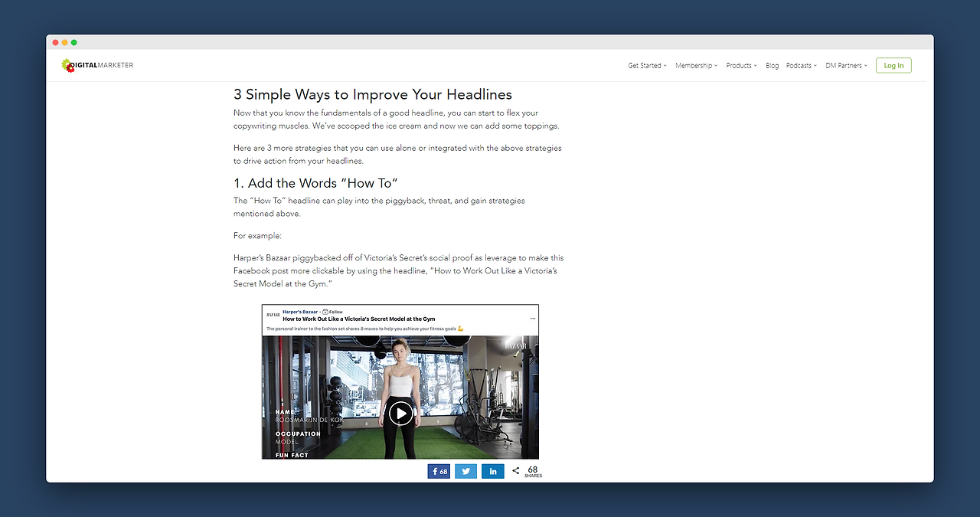Click 'ROOSMARIJN DE KOK' name caption in video
This screenshot has width=980, height=517.
(309, 420)
